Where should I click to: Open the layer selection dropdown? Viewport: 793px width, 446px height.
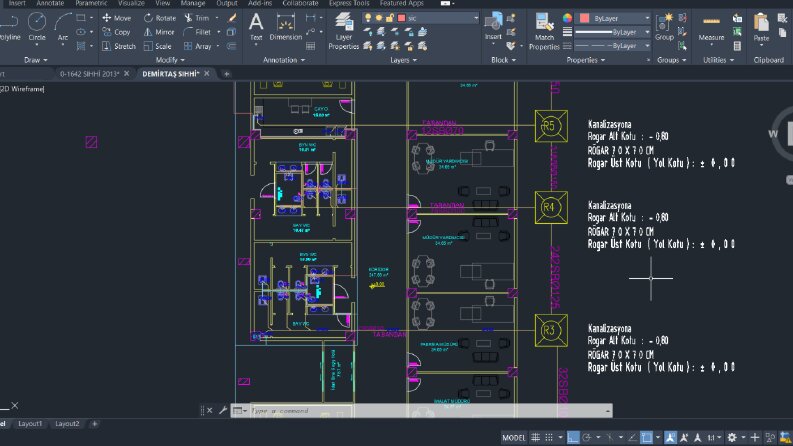click(x=420, y=18)
